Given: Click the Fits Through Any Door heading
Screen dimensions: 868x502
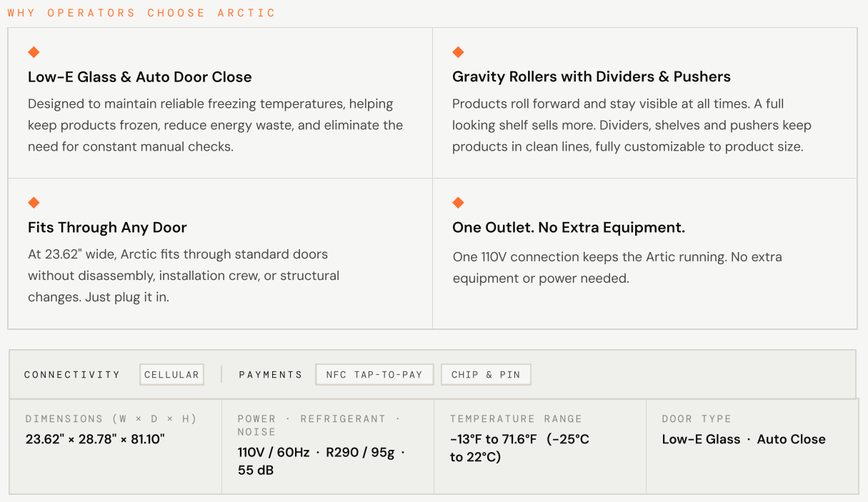Looking at the screenshot, I should (x=107, y=228).
